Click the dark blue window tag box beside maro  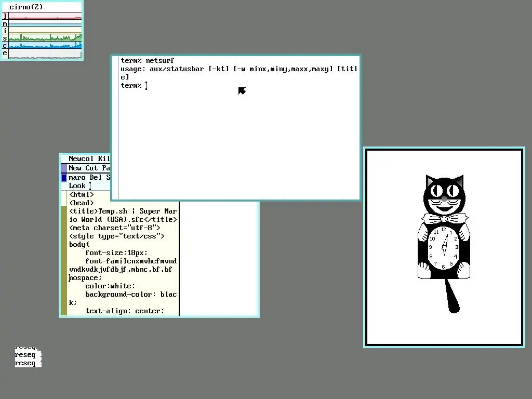[x=64, y=178]
